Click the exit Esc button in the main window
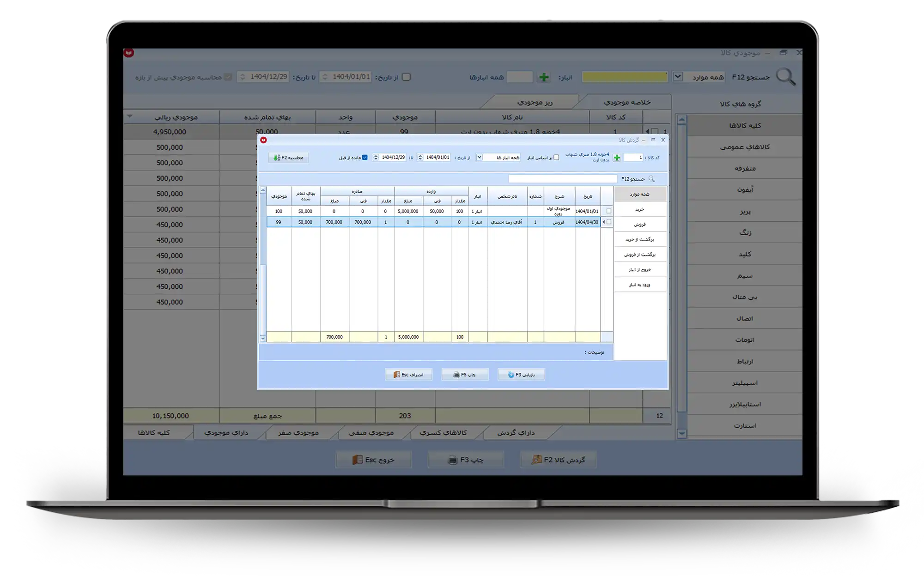The width and height of the screenshot is (924, 576). (x=373, y=460)
